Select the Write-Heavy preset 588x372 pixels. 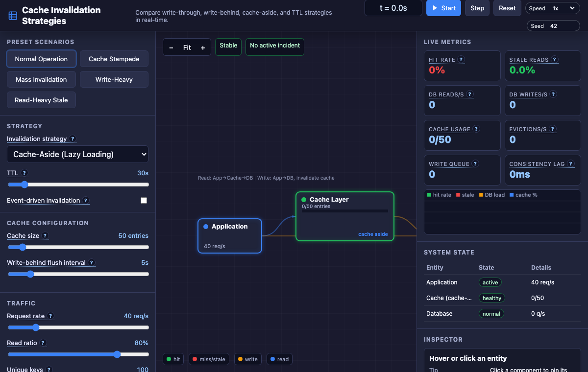(114, 79)
